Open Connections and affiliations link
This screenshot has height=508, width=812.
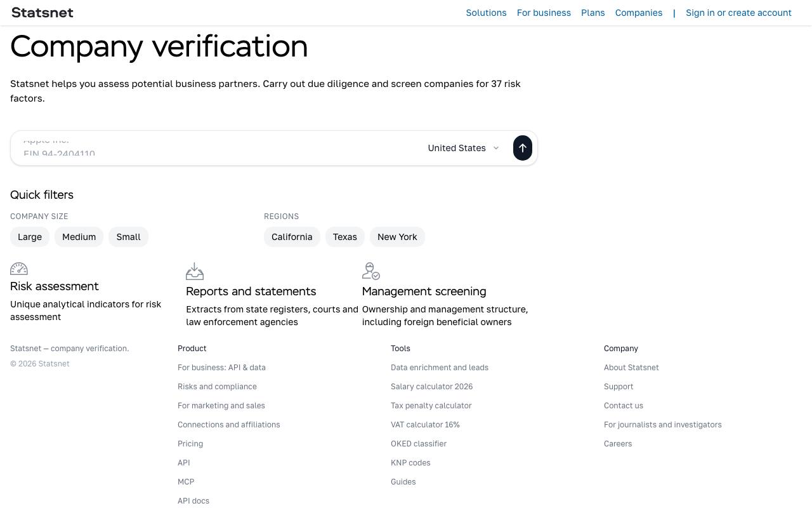(x=228, y=425)
